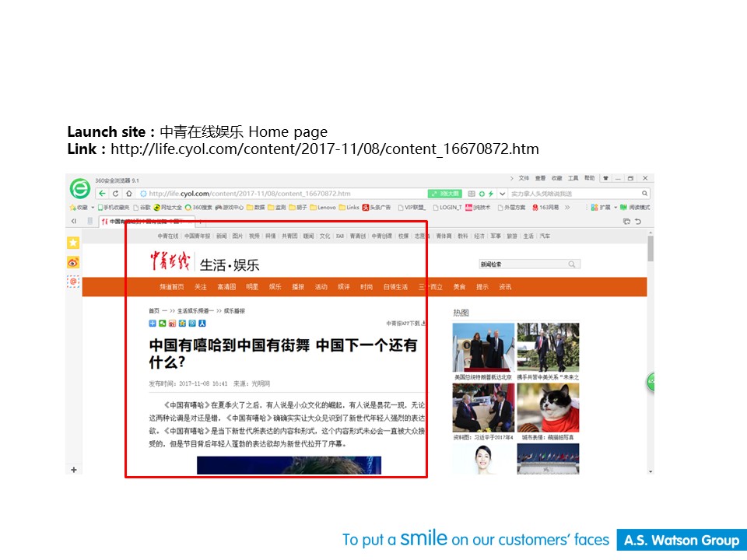
Task: Go to browser home via house icon
Action: pyautogui.click(x=129, y=194)
